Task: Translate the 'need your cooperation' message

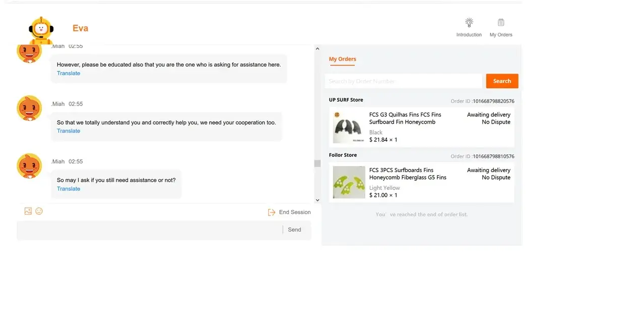Action: [x=69, y=131]
